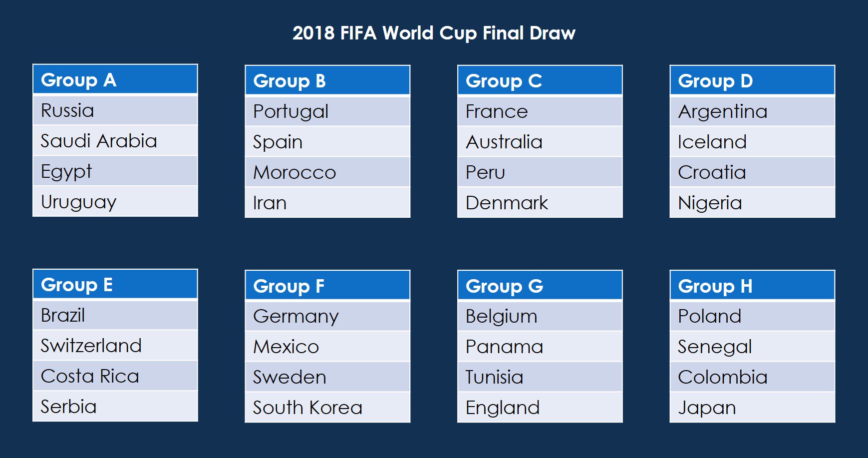Click the '2018 FIFA World Cup Final Draw' title
Viewport: 868px width, 458px height.
click(x=434, y=33)
